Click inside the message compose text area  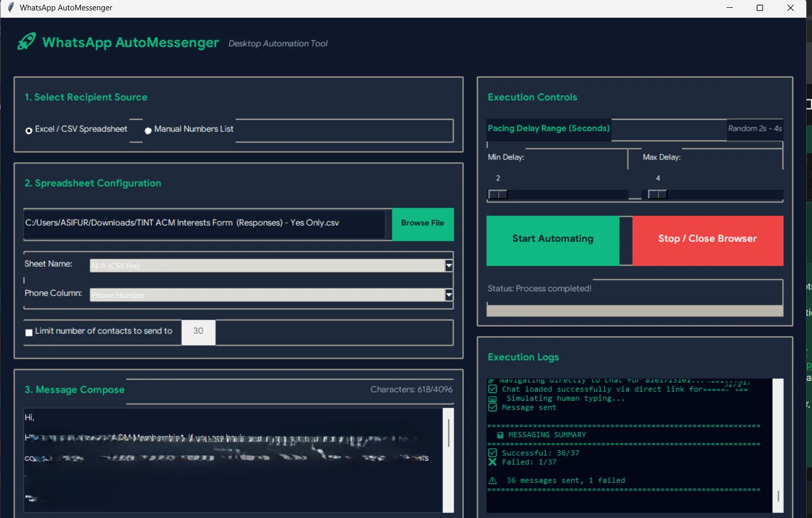(232, 460)
